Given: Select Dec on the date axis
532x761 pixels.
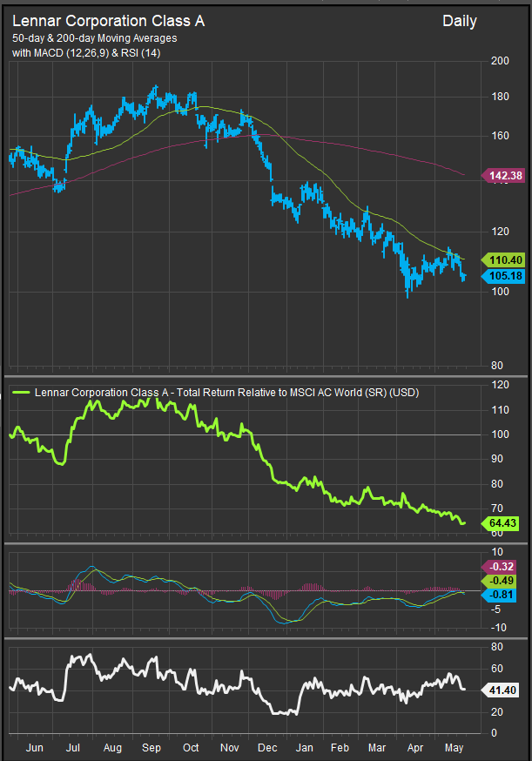Looking at the screenshot, I should tap(269, 747).
